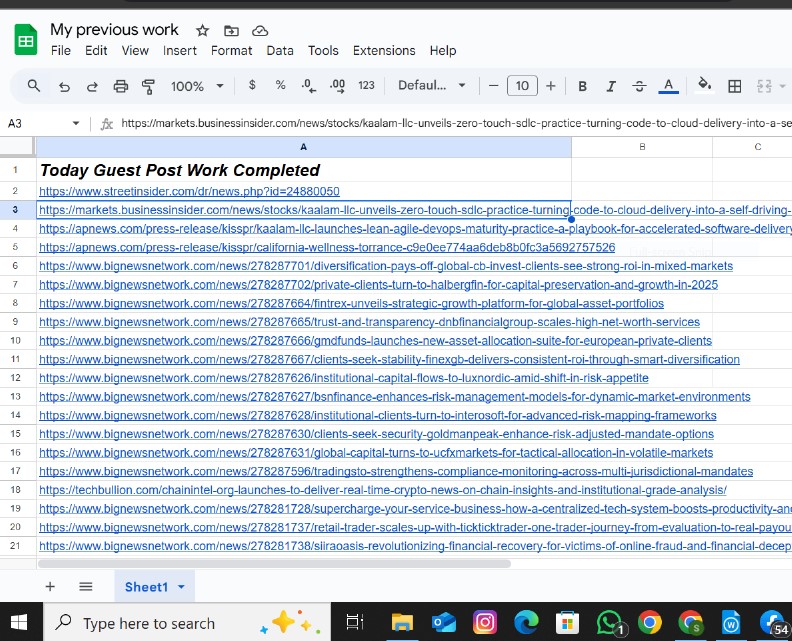Open the zoom 100% dropdown
792x641 pixels.
point(197,86)
